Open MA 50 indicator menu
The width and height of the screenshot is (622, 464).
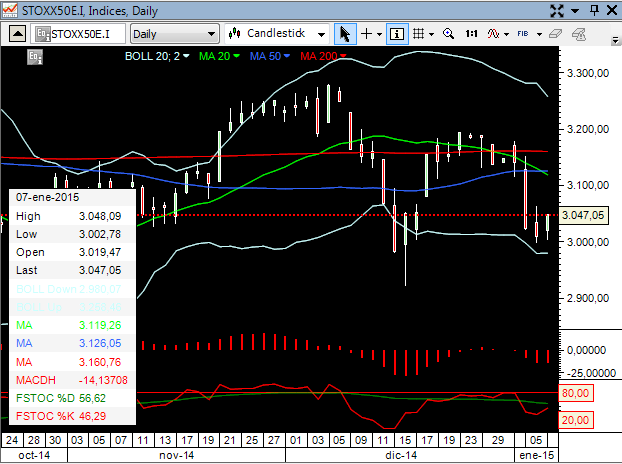270,56
